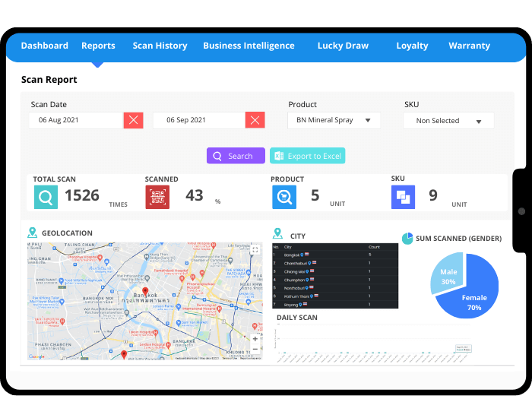532x418 pixels.
Task: Click the blue SKU squares icon
Action: pos(403,197)
